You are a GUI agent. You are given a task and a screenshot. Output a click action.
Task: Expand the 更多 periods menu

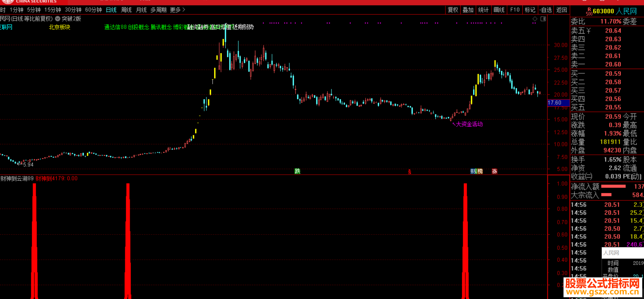pos(178,10)
